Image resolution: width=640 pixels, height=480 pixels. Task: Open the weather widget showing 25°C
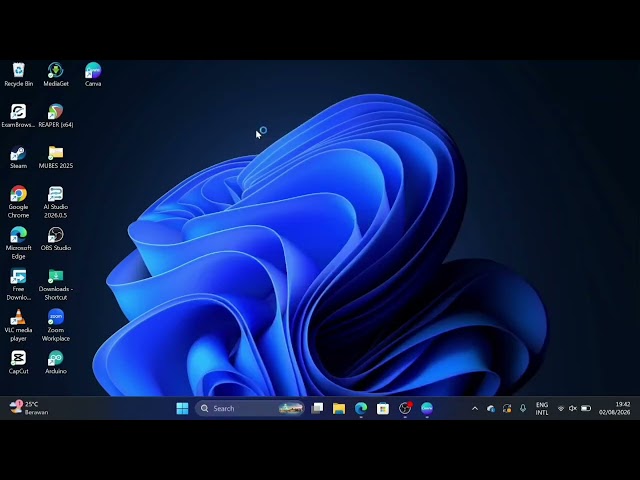click(x=29, y=408)
